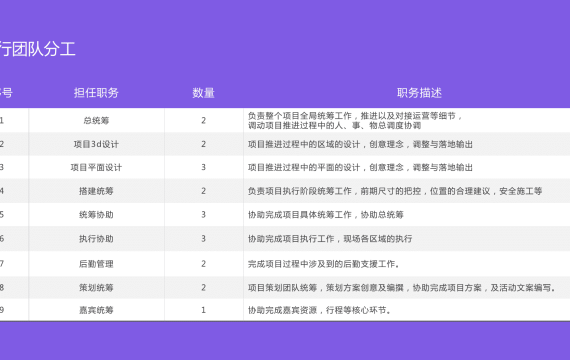The height and width of the screenshot is (360, 570).
Task: Select the 执行协助 role cell
Action: click(96, 239)
